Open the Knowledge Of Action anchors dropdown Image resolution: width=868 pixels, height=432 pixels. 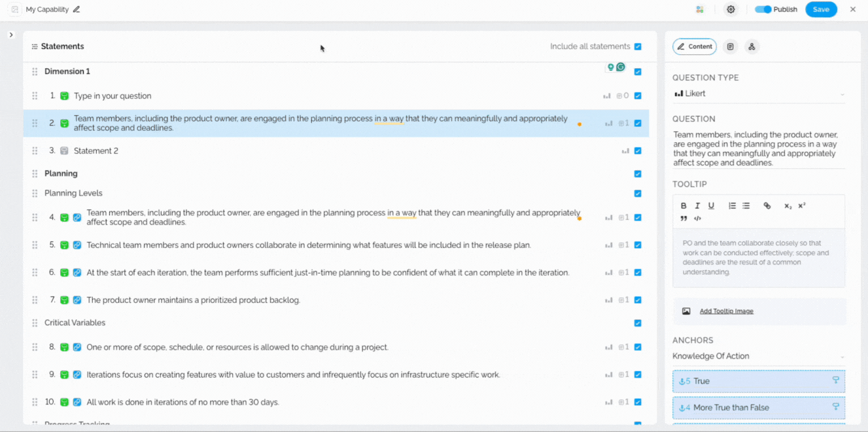(x=759, y=356)
